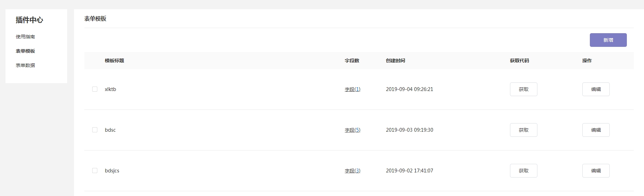Click 获取 for the bdsjcs template

coord(523,171)
